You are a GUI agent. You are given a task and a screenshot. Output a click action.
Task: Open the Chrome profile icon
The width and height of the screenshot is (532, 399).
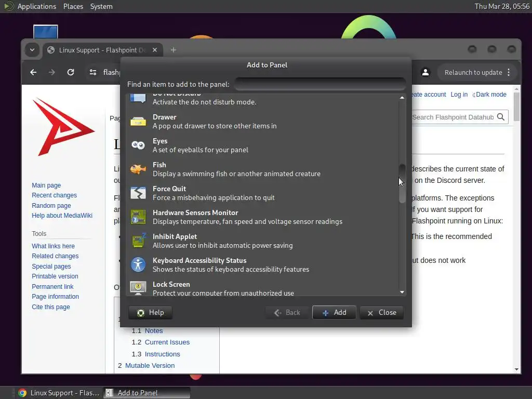pos(425,72)
